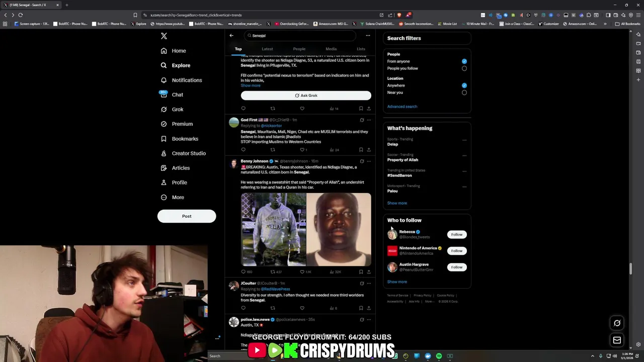Image resolution: width=644 pixels, height=362 pixels.
Task: Click Grok icon on Benny Johnson post
Action: point(362,161)
